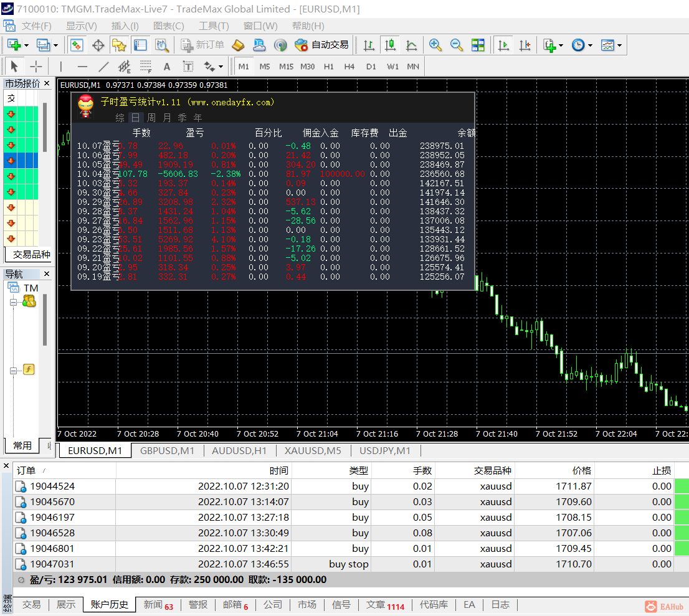Collapse the accounts node in navigator tree

[x=12, y=302]
